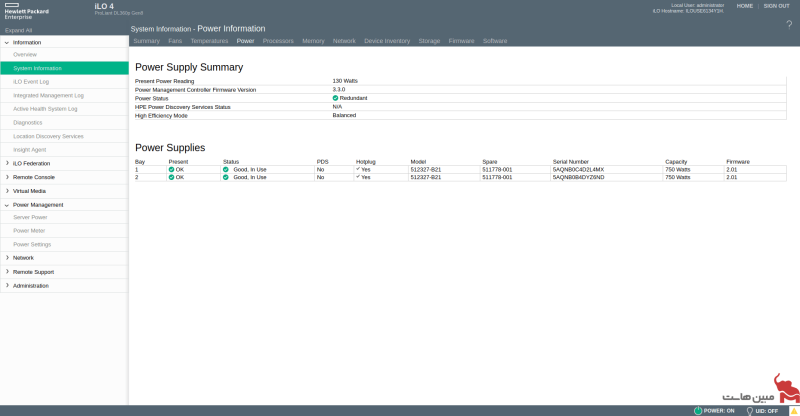Screen dimensions: 800x416
Task: Click green Redundant power status icon
Action: (x=336, y=99)
